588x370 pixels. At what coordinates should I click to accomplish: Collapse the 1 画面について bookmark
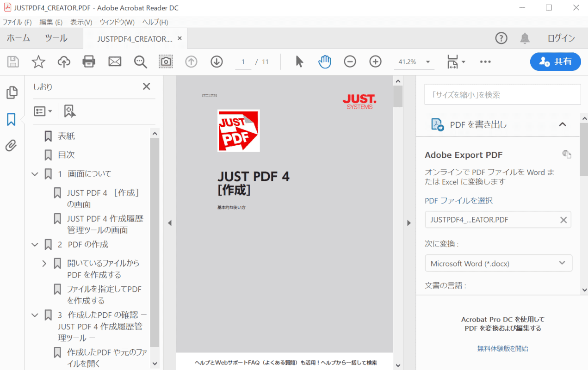coord(35,174)
